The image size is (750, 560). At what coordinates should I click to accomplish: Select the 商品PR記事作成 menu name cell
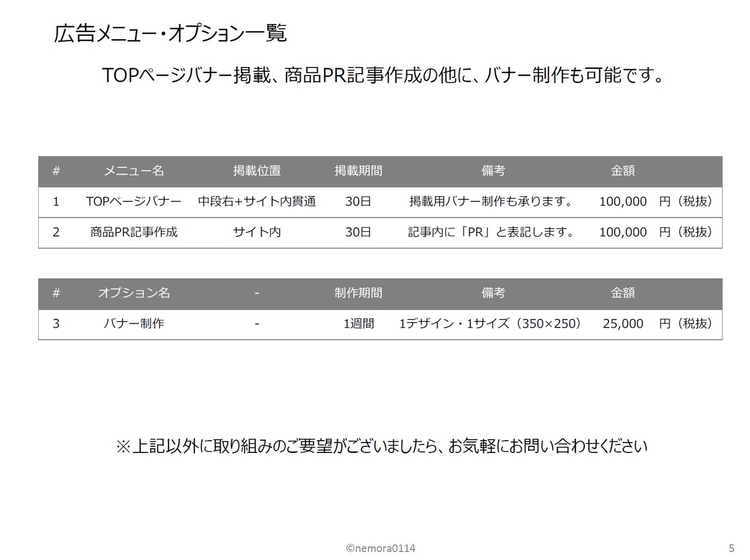134,232
